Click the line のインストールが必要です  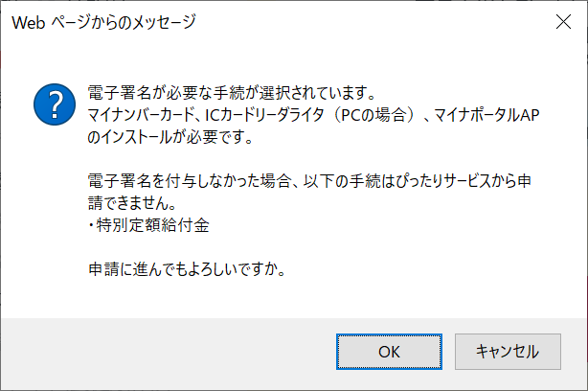click(170, 137)
